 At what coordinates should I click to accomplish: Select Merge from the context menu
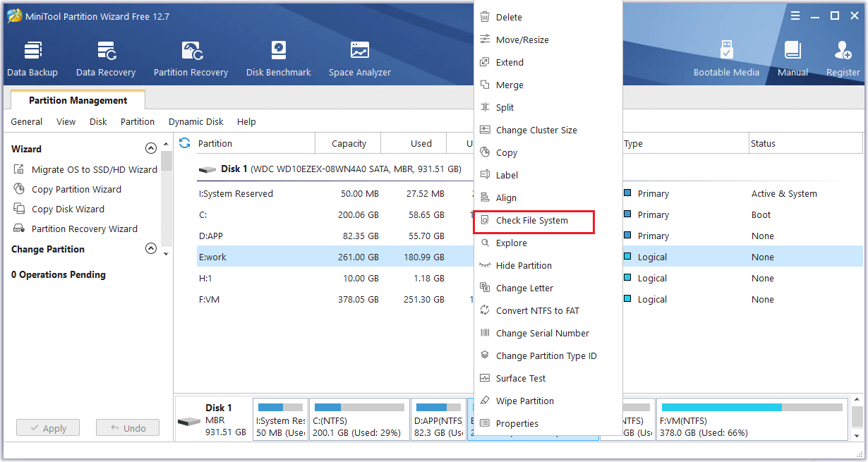click(548, 85)
